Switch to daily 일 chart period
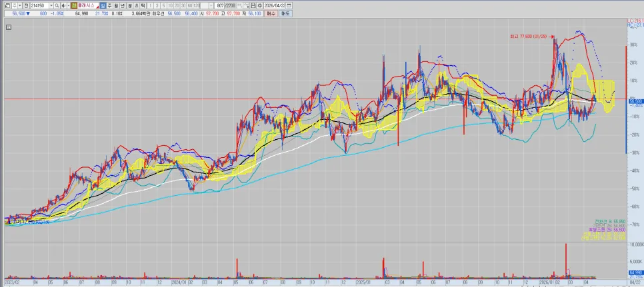 click(103, 6)
